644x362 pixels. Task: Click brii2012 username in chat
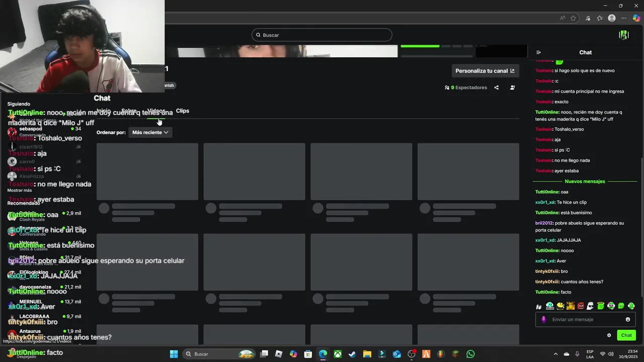(544, 223)
